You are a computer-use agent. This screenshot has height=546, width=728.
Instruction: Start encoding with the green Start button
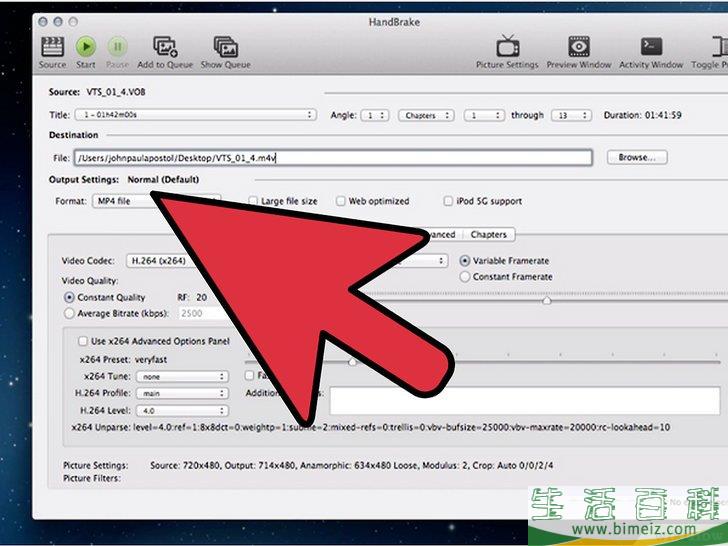click(86, 46)
